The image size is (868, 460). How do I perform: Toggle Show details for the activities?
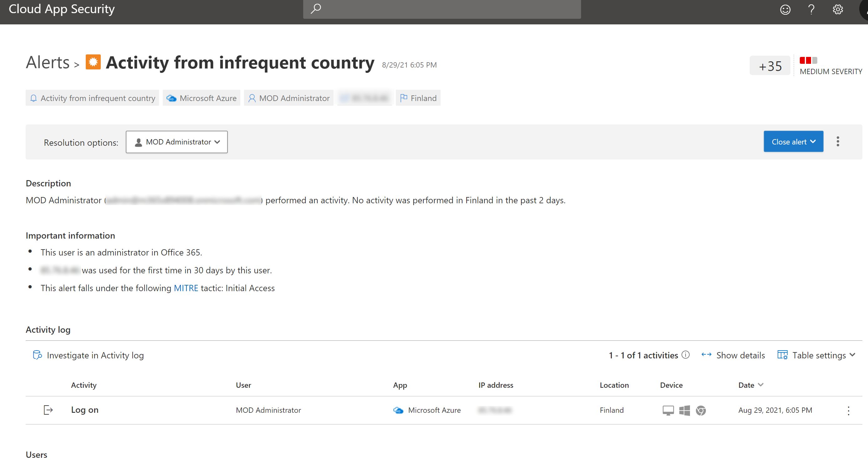coord(733,355)
